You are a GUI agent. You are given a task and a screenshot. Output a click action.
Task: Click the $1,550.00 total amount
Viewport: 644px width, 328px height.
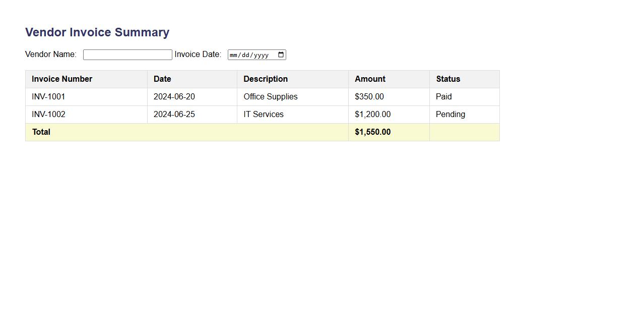click(373, 132)
